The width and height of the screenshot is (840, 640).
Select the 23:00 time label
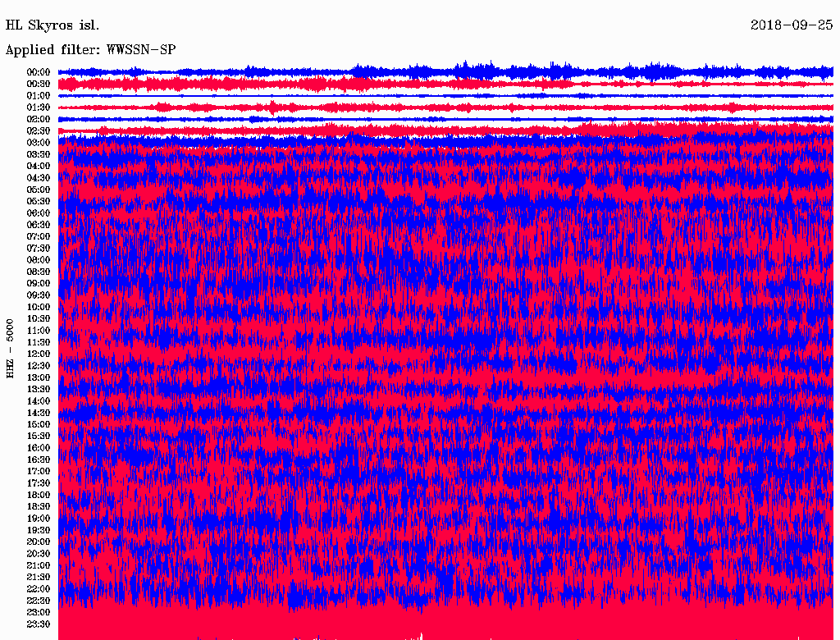39,612
